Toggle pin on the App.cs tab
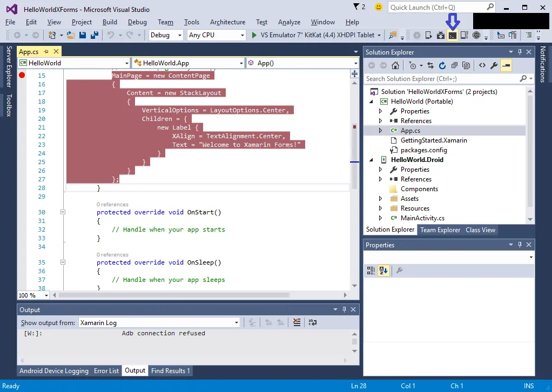Screen dimensions: 552x392 (x=46, y=52)
